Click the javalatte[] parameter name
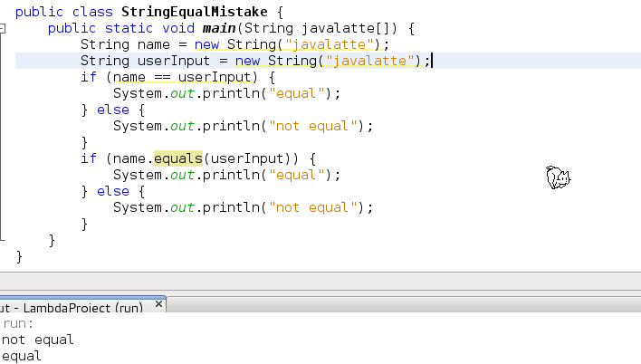 point(346,28)
